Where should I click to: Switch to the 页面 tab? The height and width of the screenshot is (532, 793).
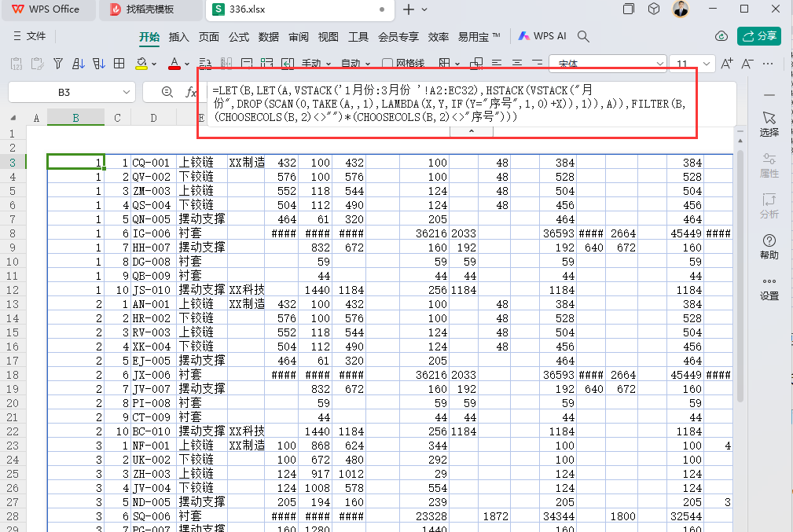tap(208, 37)
